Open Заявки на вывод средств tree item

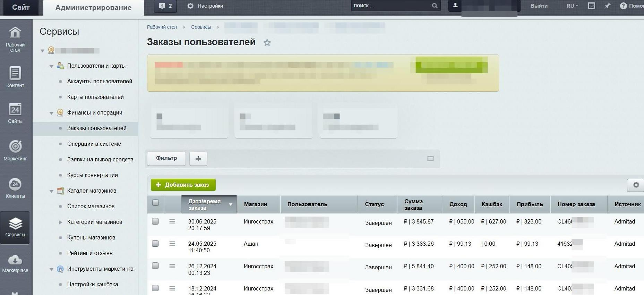click(x=100, y=159)
